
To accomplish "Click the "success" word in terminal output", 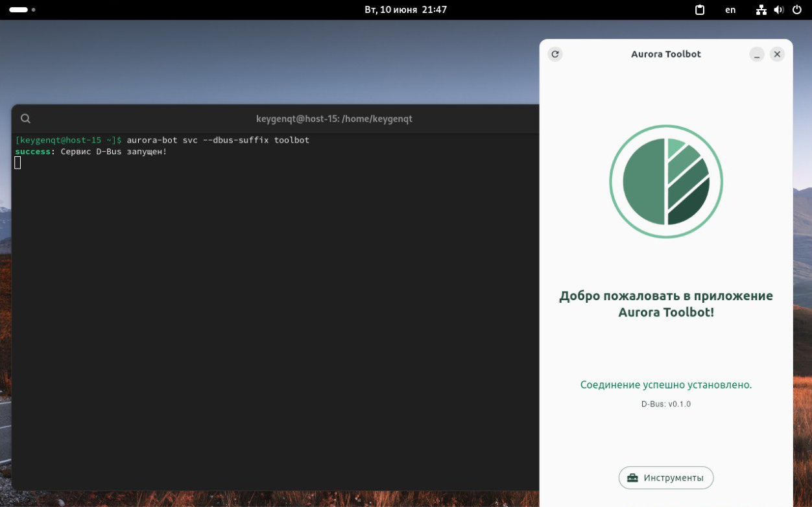I will tap(33, 152).
